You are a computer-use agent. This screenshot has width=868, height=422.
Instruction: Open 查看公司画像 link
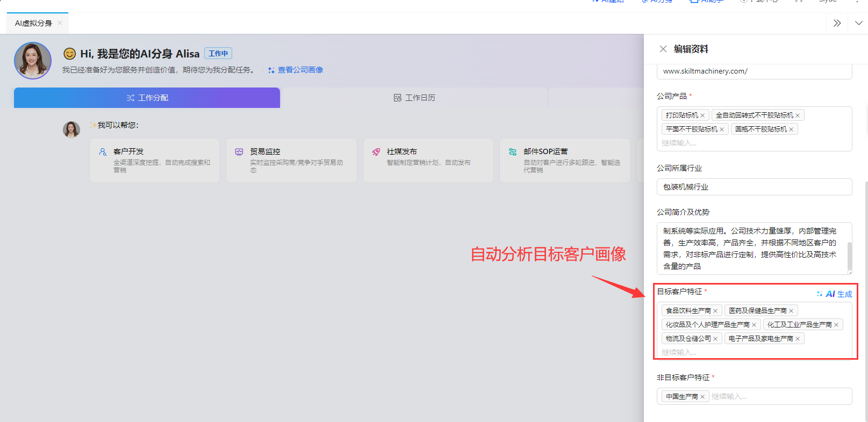[x=300, y=70]
